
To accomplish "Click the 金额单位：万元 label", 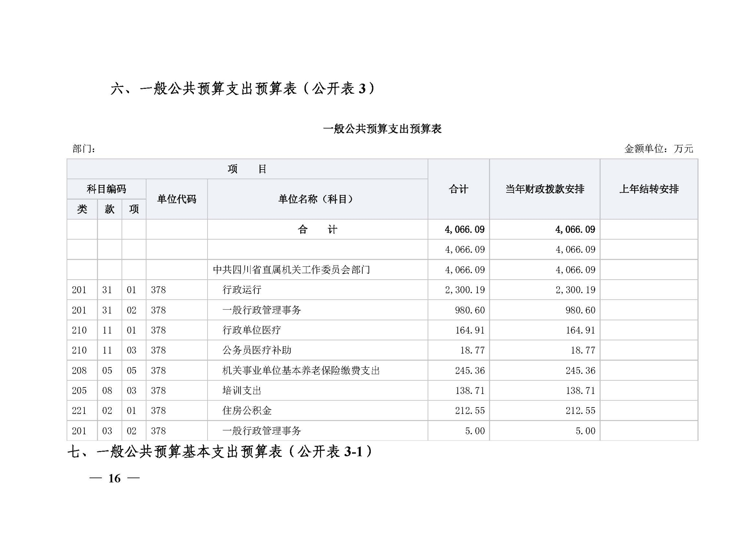I will (x=658, y=149).
